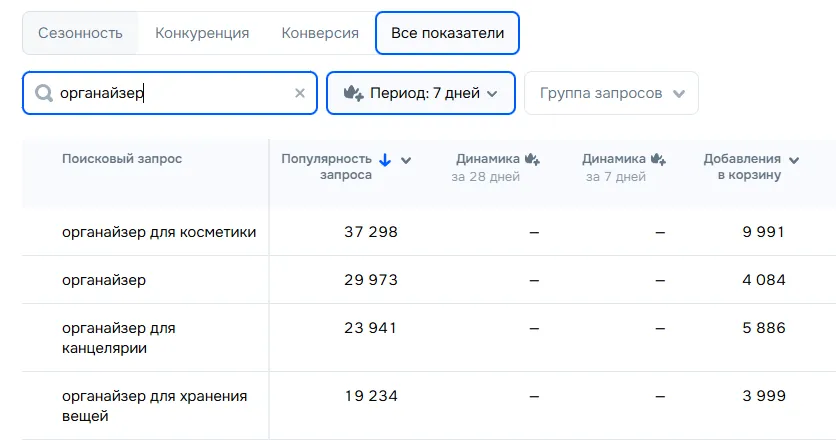Switch to the Конкуренция tab
836x440 pixels.
pyautogui.click(x=202, y=33)
